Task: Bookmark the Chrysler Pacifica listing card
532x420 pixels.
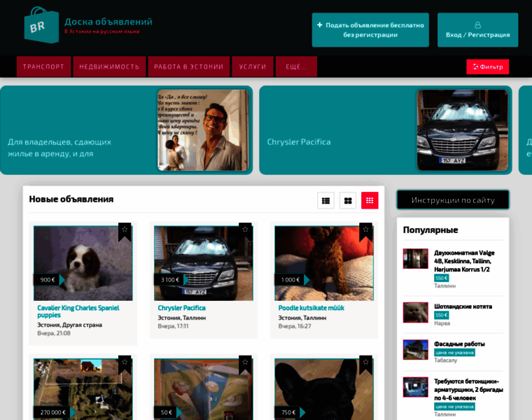Action: pos(245,232)
